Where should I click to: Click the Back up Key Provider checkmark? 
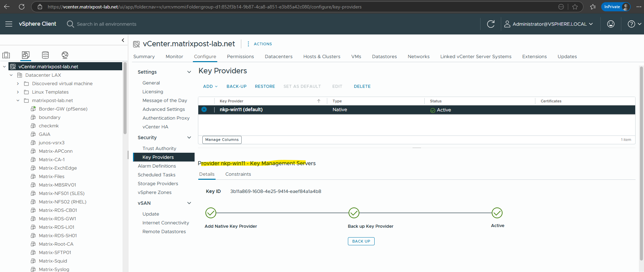coord(354,213)
